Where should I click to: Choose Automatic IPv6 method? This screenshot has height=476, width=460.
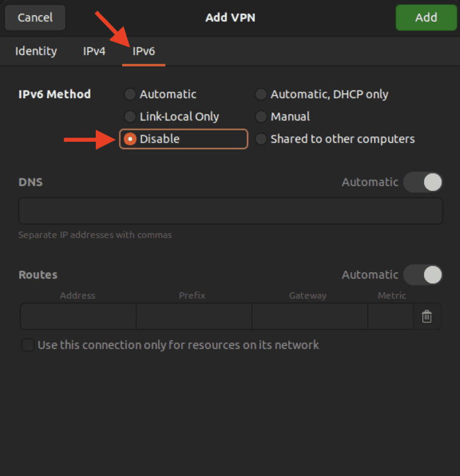tap(130, 95)
